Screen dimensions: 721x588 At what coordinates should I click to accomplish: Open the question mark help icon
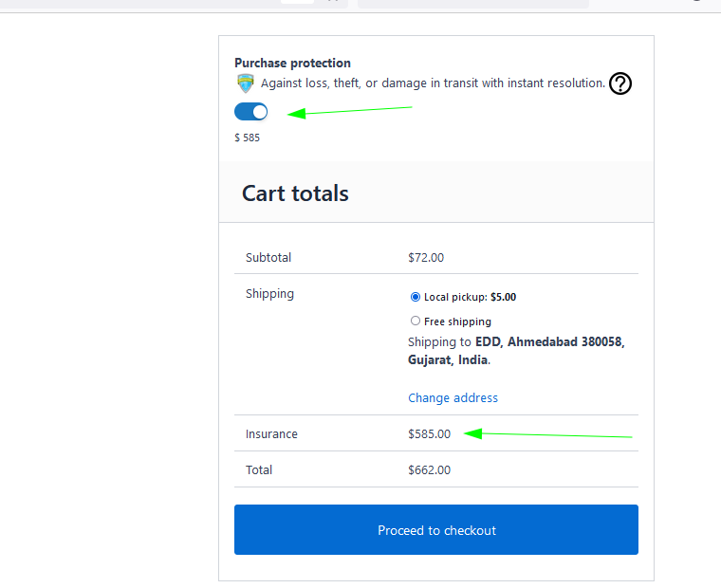point(619,83)
